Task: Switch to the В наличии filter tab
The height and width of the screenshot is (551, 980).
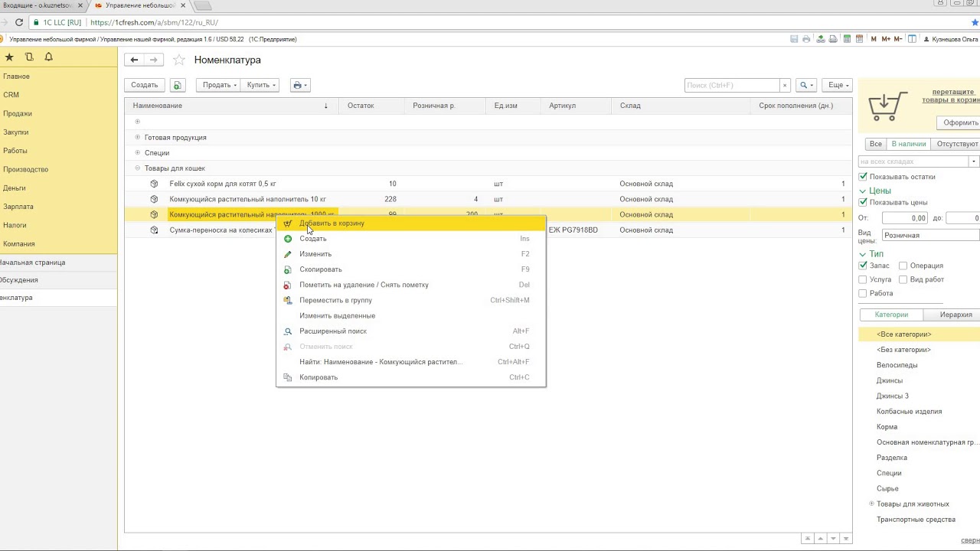Action: [x=909, y=144]
